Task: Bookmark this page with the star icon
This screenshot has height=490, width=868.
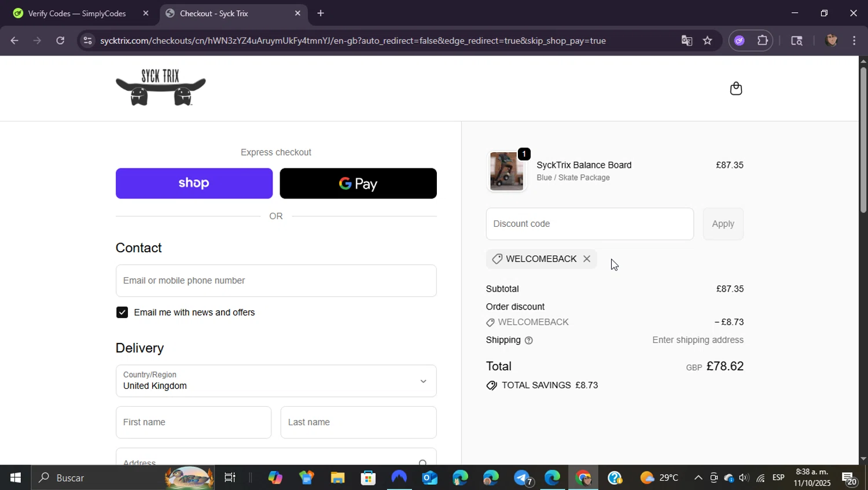Action: pos(707,40)
